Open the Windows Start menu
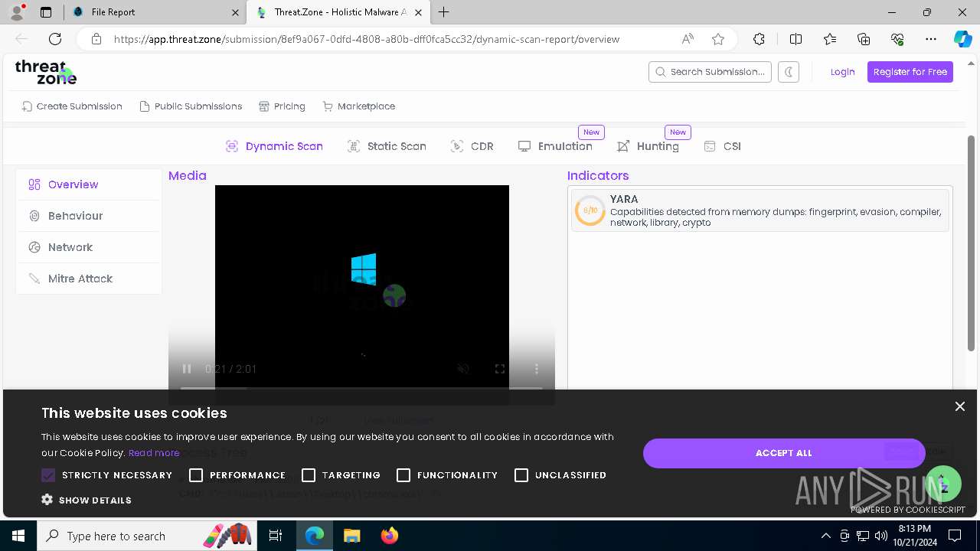The image size is (980, 551). pos(18,536)
